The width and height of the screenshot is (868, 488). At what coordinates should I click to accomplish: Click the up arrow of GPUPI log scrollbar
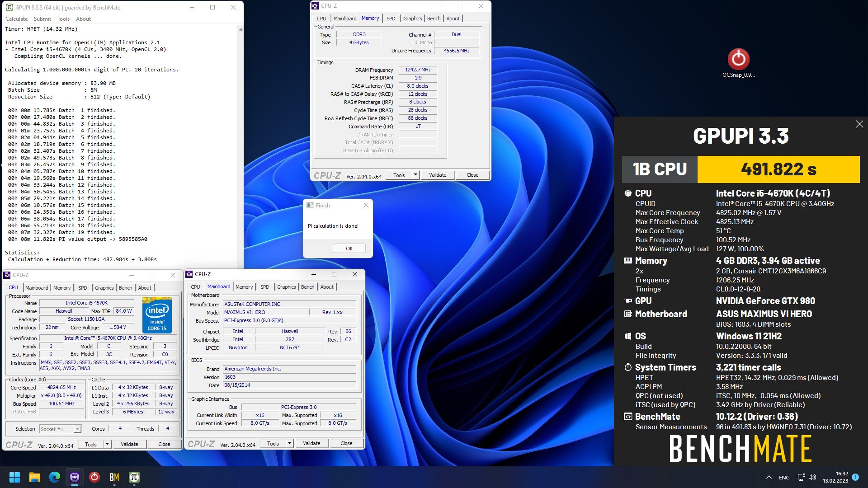[241, 29]
